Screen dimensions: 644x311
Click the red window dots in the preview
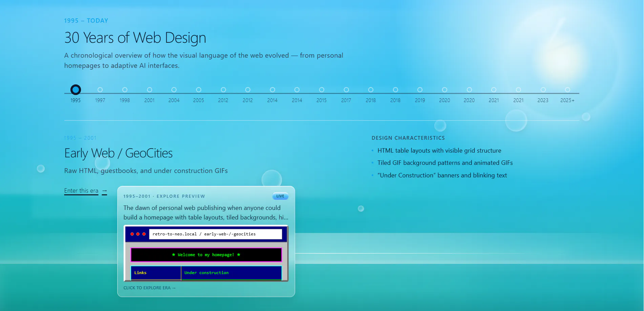pos(138,234)
